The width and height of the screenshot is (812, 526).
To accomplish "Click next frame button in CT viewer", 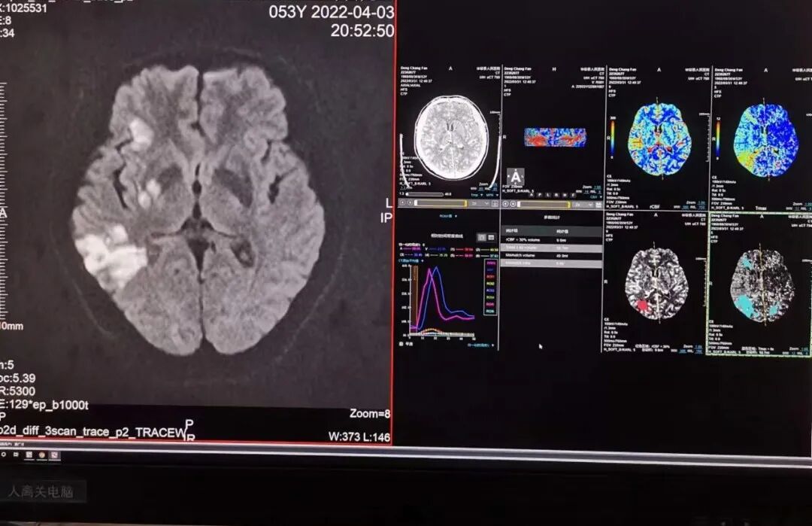I will coord(410,202).
